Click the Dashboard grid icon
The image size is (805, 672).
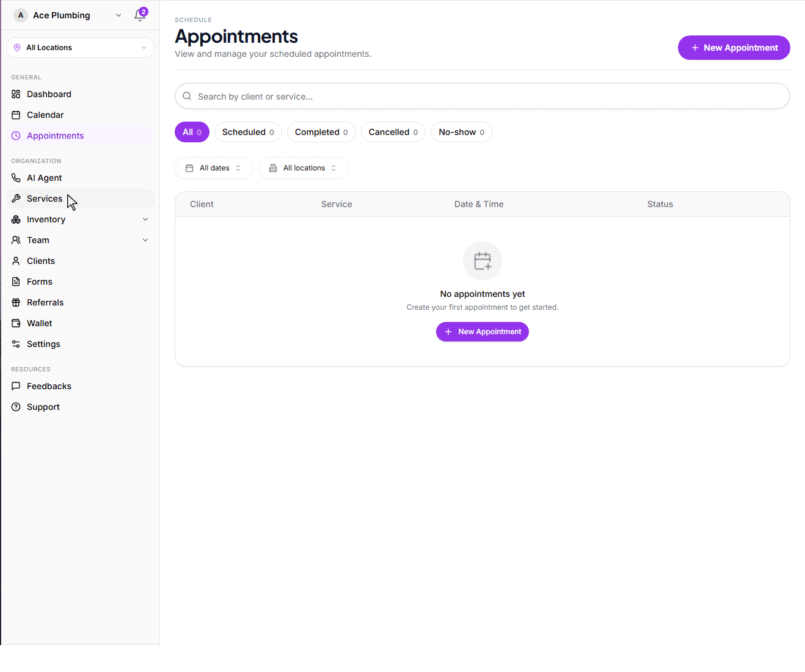(x=16, y=94)
